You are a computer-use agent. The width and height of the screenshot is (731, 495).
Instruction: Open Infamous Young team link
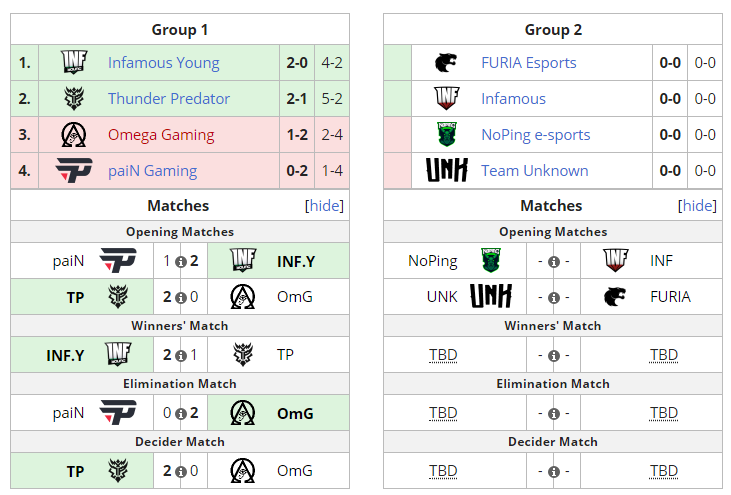(x=163, y=63)
